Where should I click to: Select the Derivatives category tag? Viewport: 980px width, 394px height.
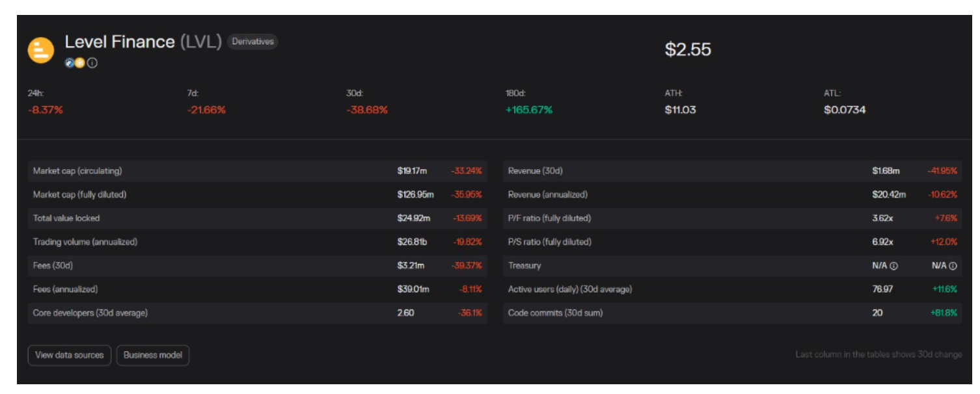click(x=252, y=42)
